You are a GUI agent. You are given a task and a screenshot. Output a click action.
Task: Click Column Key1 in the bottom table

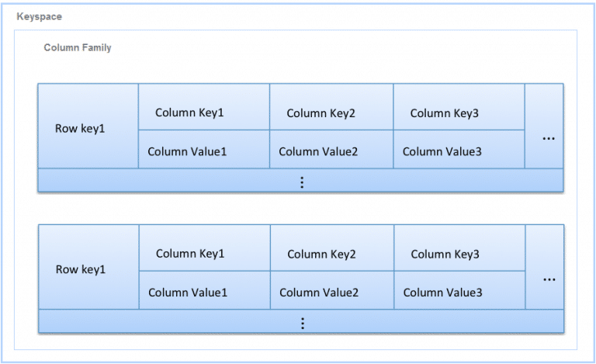pyautogui.click(x=190, y=254)
